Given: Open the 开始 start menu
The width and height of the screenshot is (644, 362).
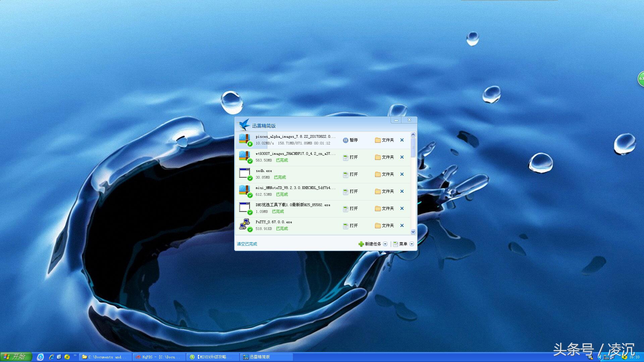Looking at the screenshot, I should tap(16, 357).
